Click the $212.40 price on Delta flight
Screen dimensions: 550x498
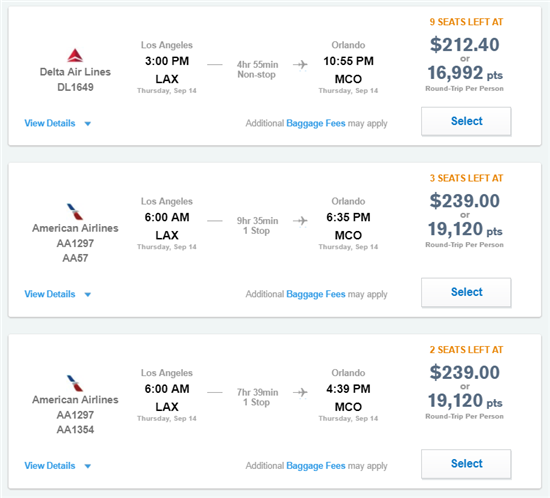(464, 45)
